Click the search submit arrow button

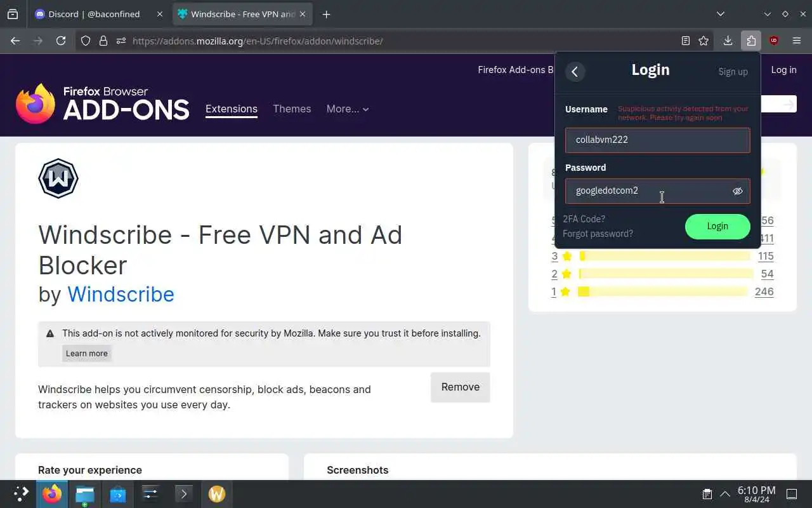789,104
